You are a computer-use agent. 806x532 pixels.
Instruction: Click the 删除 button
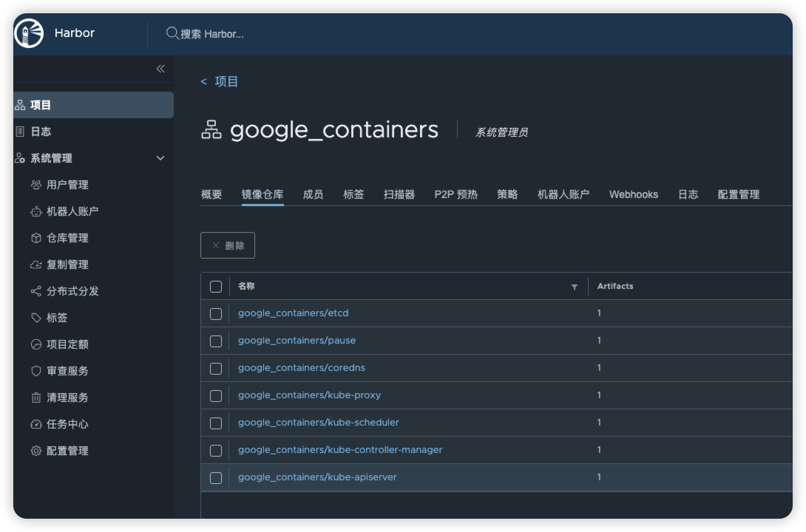point(228,245)
